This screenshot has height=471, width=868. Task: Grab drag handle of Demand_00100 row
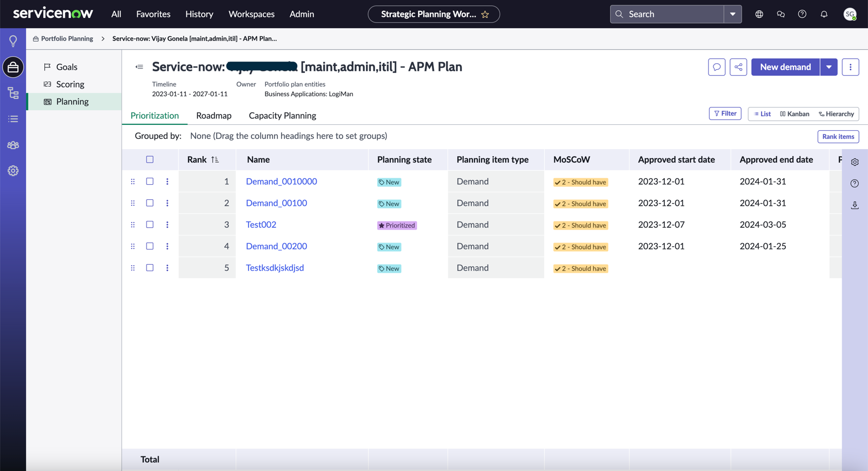[133, 203]
